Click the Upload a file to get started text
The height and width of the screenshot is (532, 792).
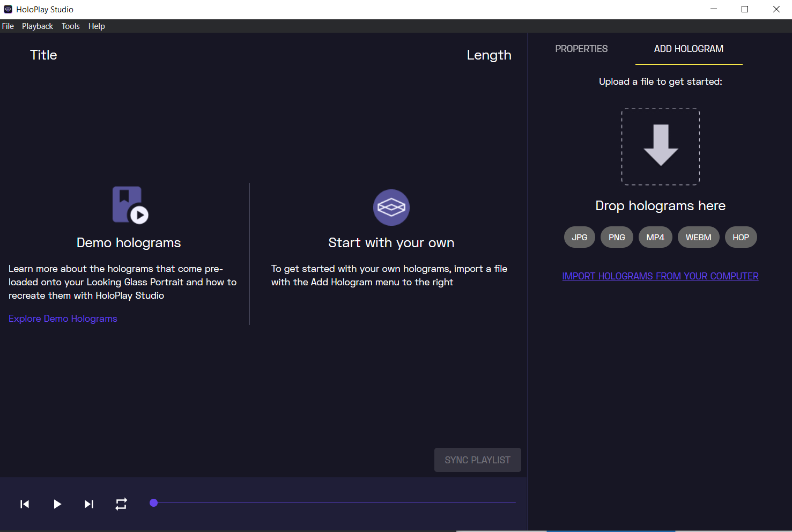coord(661,82)
